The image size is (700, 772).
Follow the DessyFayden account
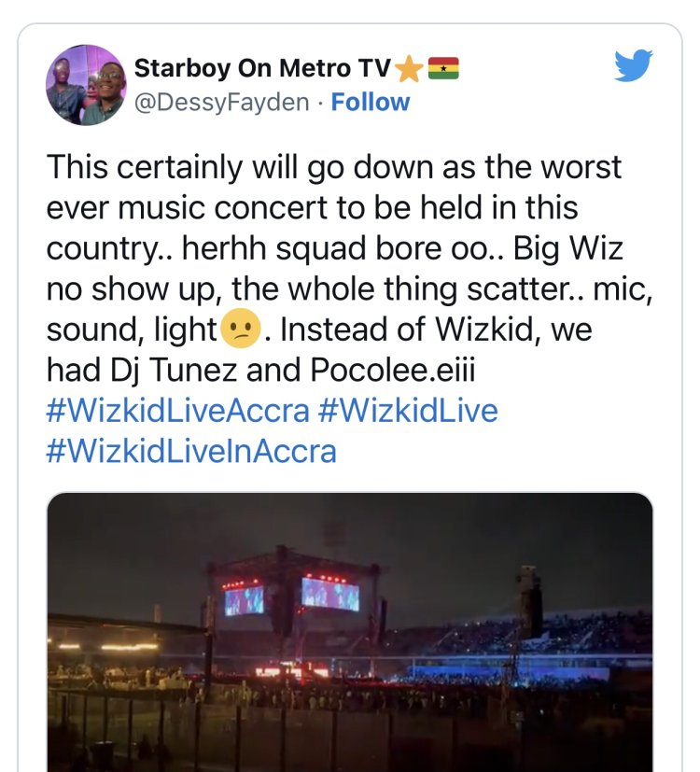(x=371, y=102)
